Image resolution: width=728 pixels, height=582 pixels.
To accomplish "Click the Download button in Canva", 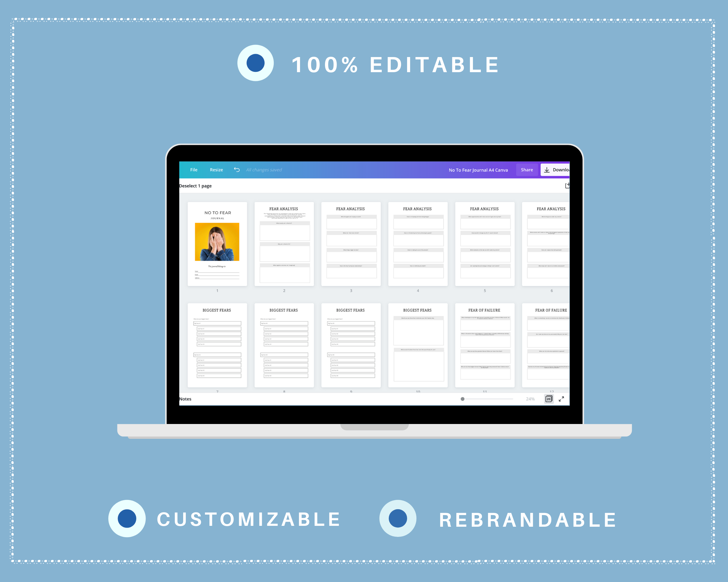I will 556,170.
